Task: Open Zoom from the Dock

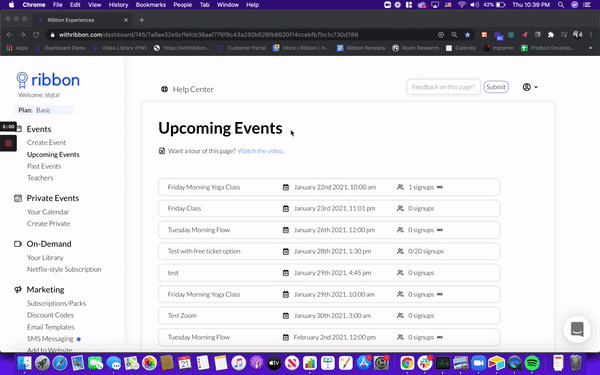Action: (x=478, y=363)
